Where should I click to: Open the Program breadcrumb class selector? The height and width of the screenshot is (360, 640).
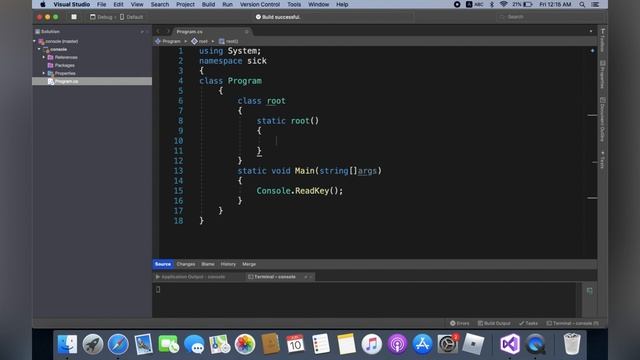168,41
